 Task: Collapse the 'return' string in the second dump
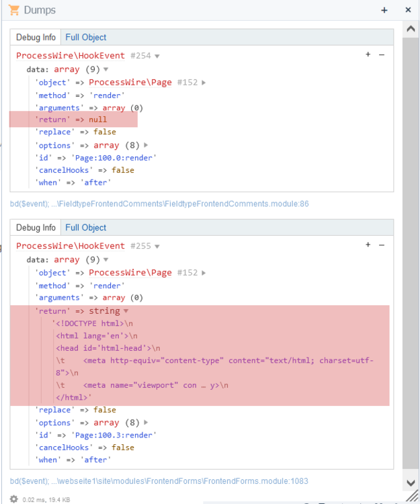point(126,312)
